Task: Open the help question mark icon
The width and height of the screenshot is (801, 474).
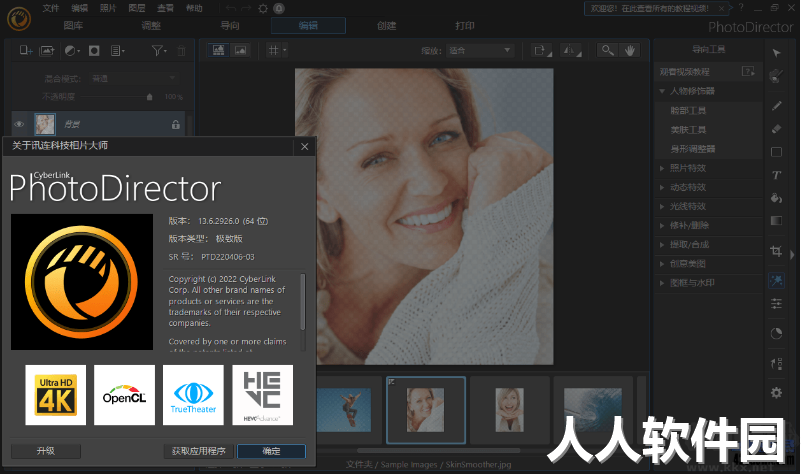Action: (741, 8)
